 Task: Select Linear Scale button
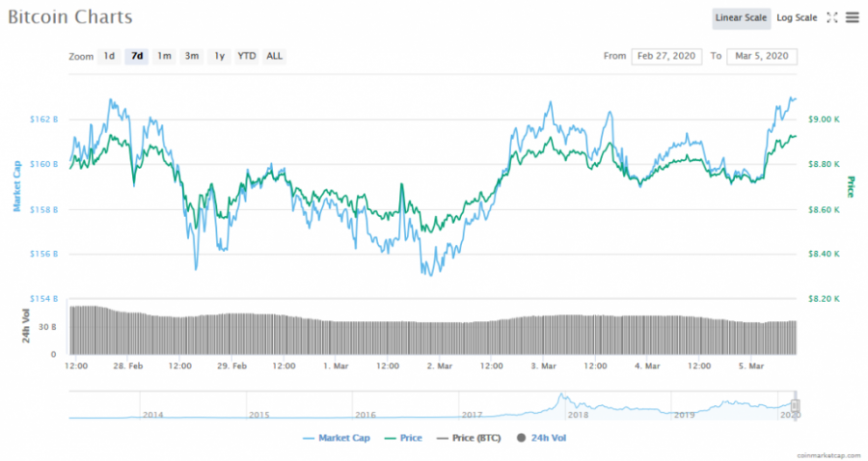click(x=741, y=18)
